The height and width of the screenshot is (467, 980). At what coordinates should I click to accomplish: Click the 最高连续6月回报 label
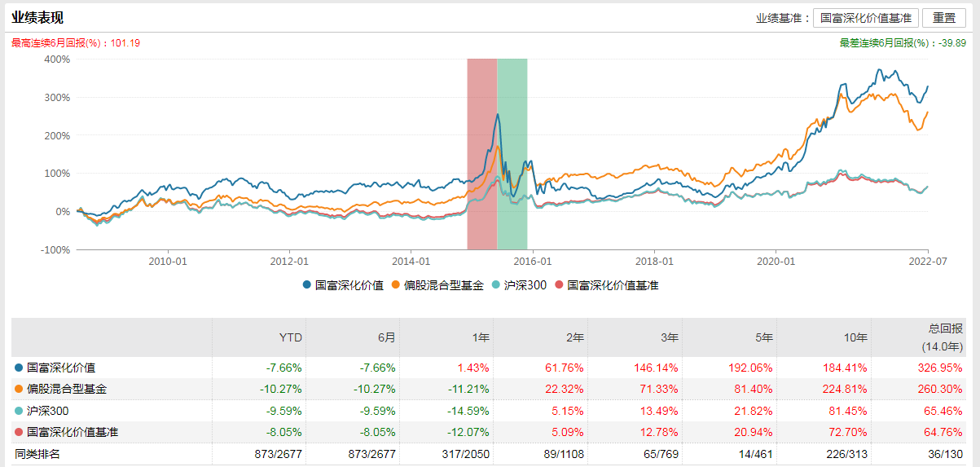[75, 43]
